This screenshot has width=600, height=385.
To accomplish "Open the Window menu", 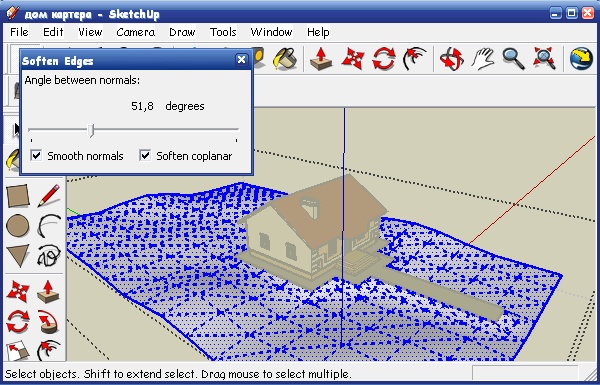I will click(272, 32).
